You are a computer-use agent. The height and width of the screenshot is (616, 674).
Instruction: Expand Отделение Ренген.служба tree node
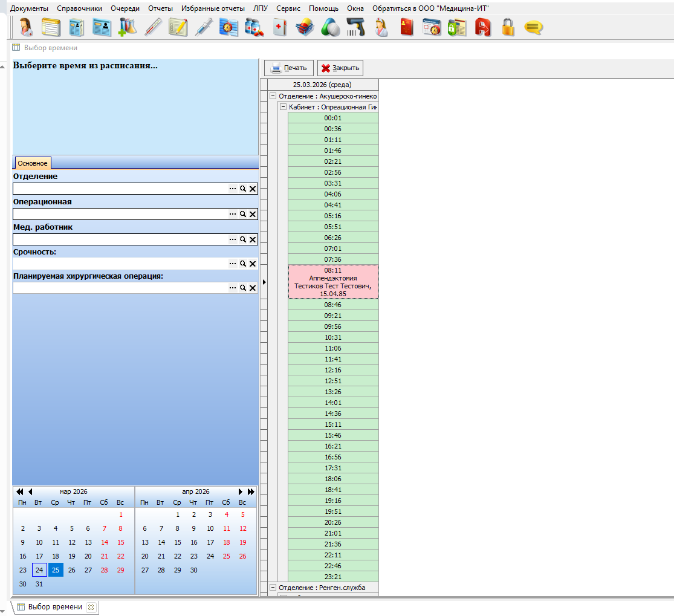(x=273, y=588)
